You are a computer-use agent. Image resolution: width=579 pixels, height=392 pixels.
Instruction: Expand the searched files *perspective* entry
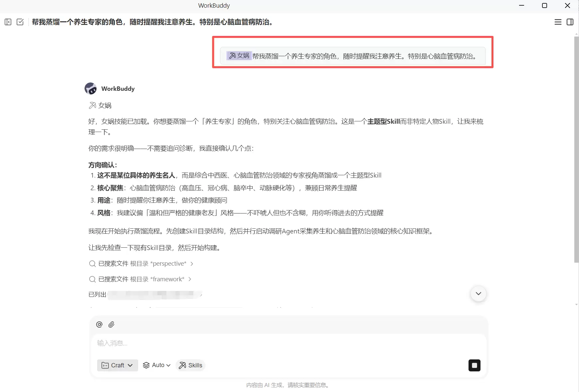click(141, 264)
